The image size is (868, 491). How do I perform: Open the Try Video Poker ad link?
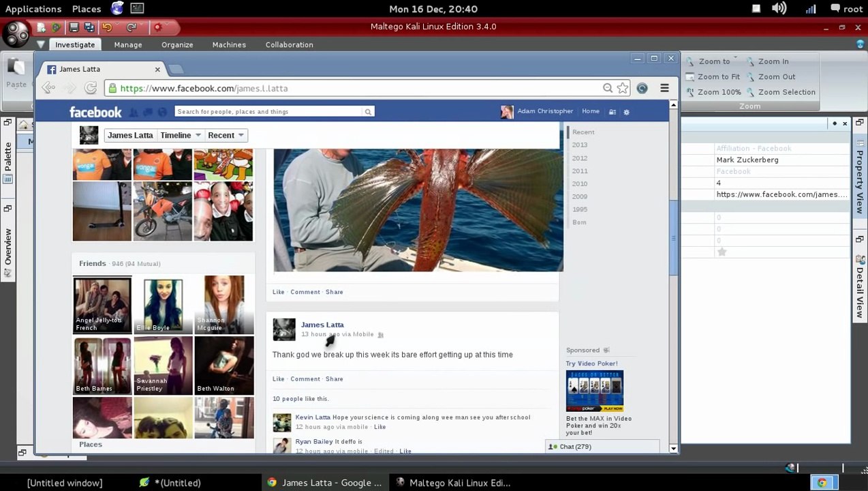[x=592, y=363]
